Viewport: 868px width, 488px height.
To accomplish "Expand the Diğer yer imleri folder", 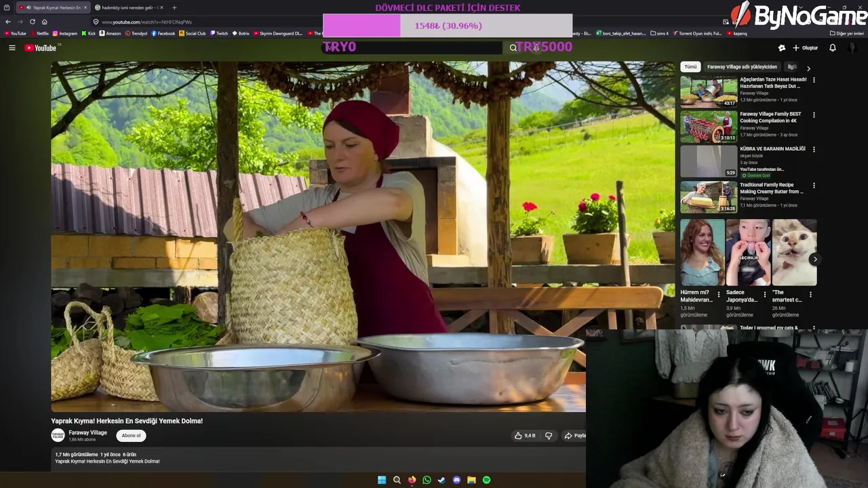I will pyautogui.click(x=846, y=33).
